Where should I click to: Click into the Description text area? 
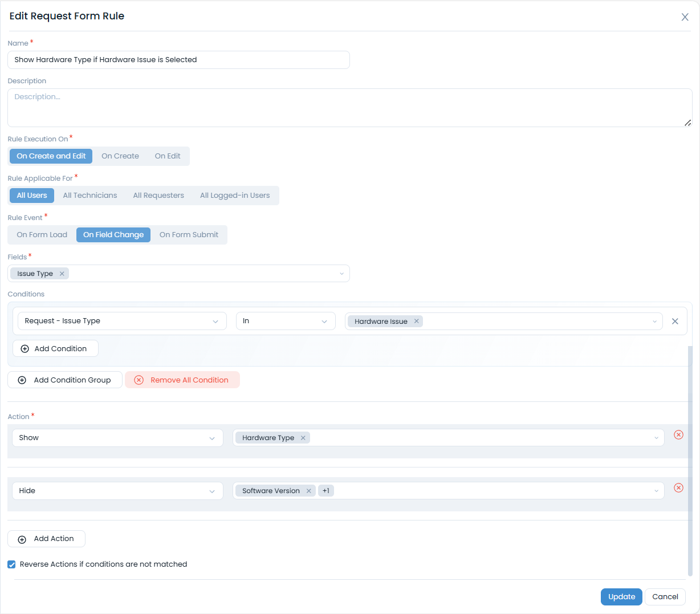pyautogui.click(x=349, y=108)
